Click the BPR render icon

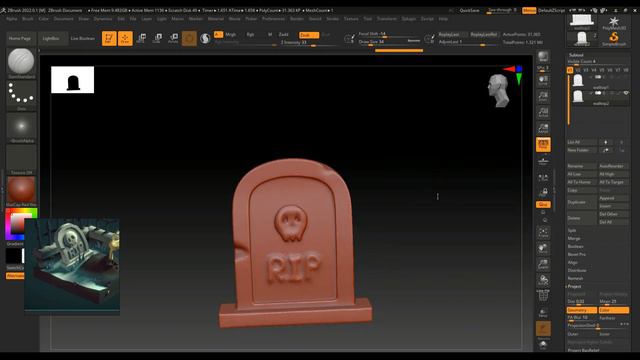pyautogui.click(x=543, y=57)
